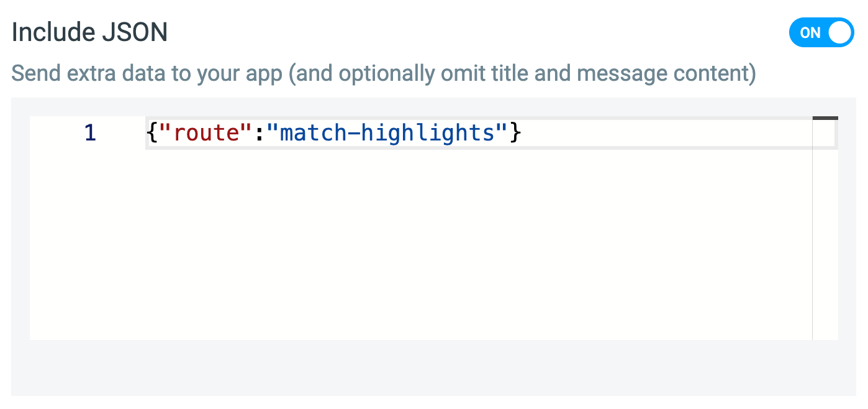This screenshot has width=868, height=409.
Task: Click the gray panel area beneath the editor
Action: [x=433, y=367]
